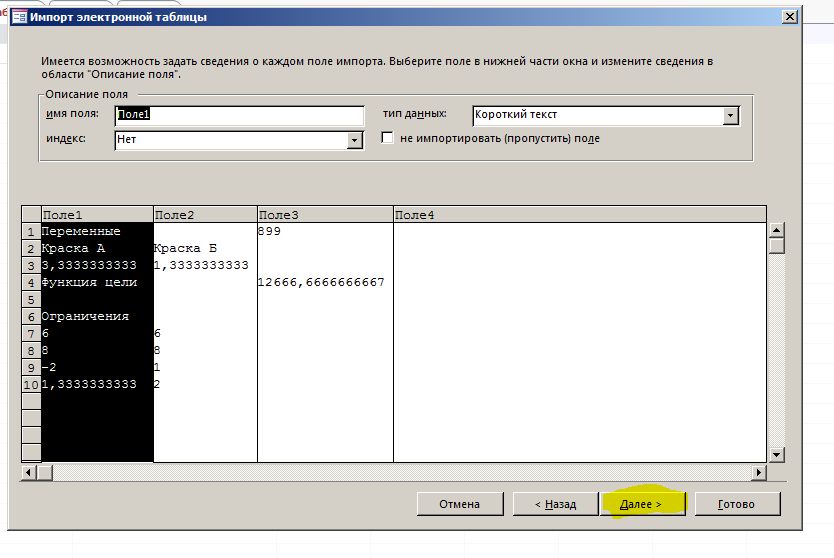The width and height of the screenshot is (834, 558).
Task: Click the '899' cell in Поле3
Action: [x=326, y=231]
